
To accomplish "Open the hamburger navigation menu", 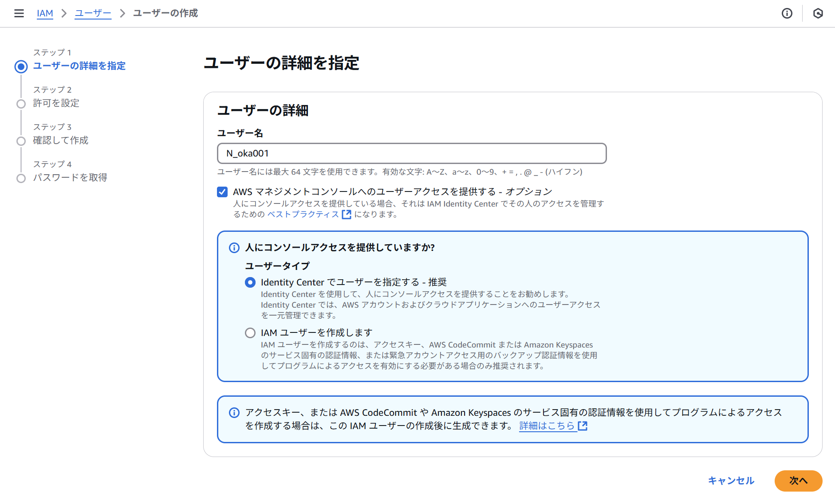I will [x=19, y=13].
